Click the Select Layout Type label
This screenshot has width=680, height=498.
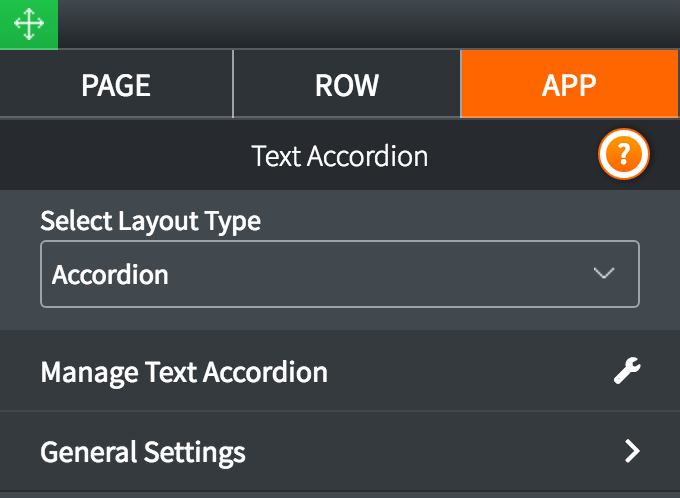pos(150,221)
